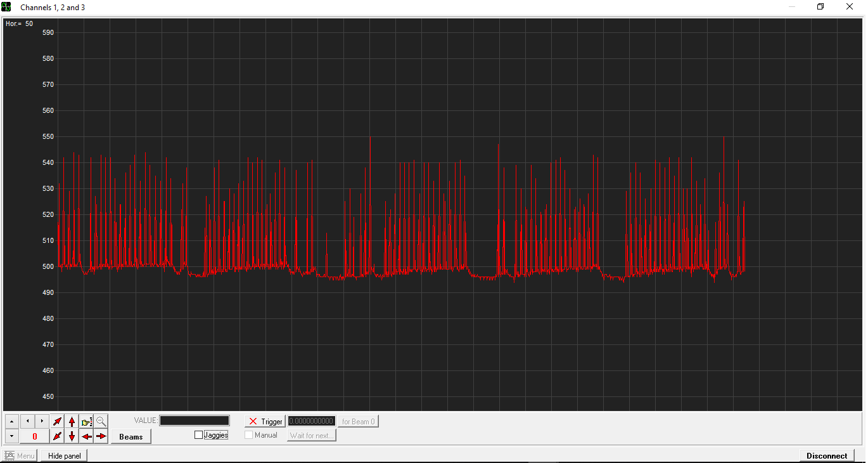
Task: Click the magnifying glass zoom icon
Action: click(101, 421)
